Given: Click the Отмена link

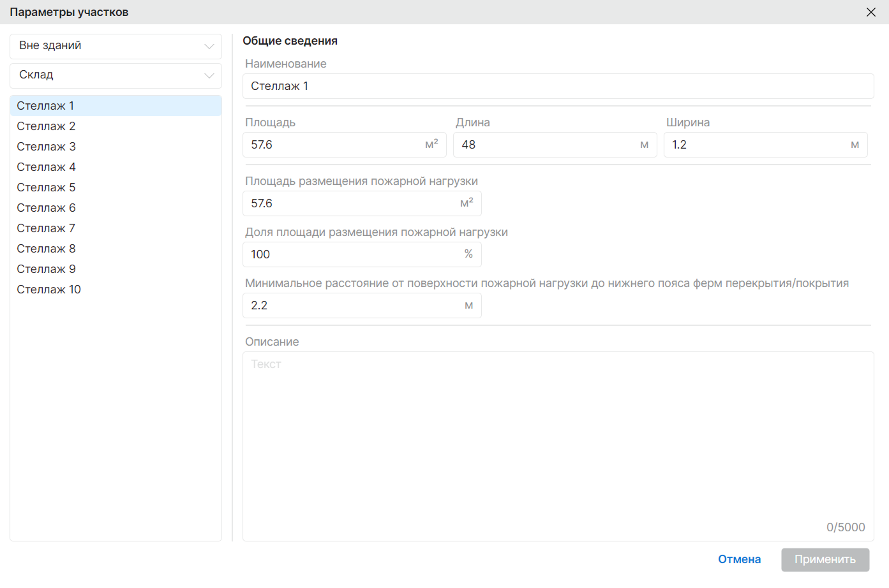Looking at the screenshot, I should coord(739,559).
